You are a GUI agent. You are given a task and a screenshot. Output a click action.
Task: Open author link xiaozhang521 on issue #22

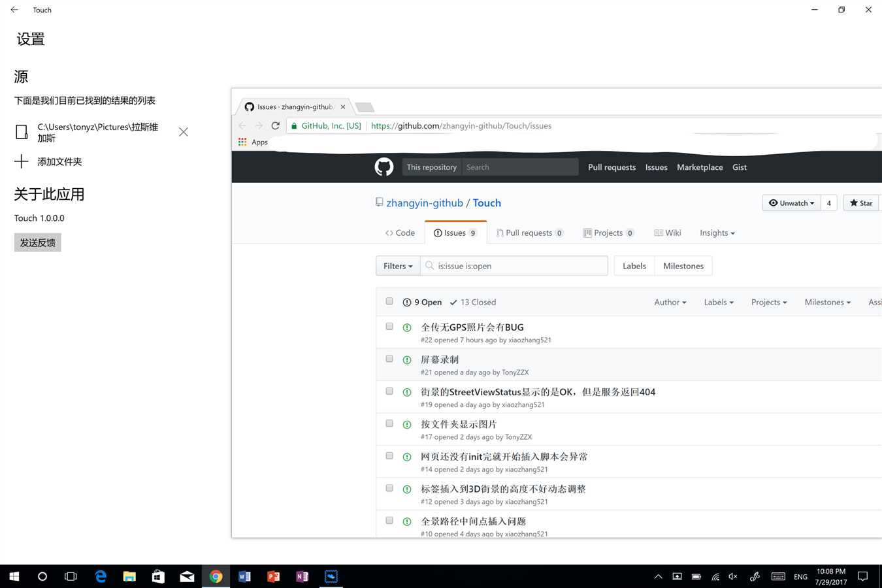(530, 340)
